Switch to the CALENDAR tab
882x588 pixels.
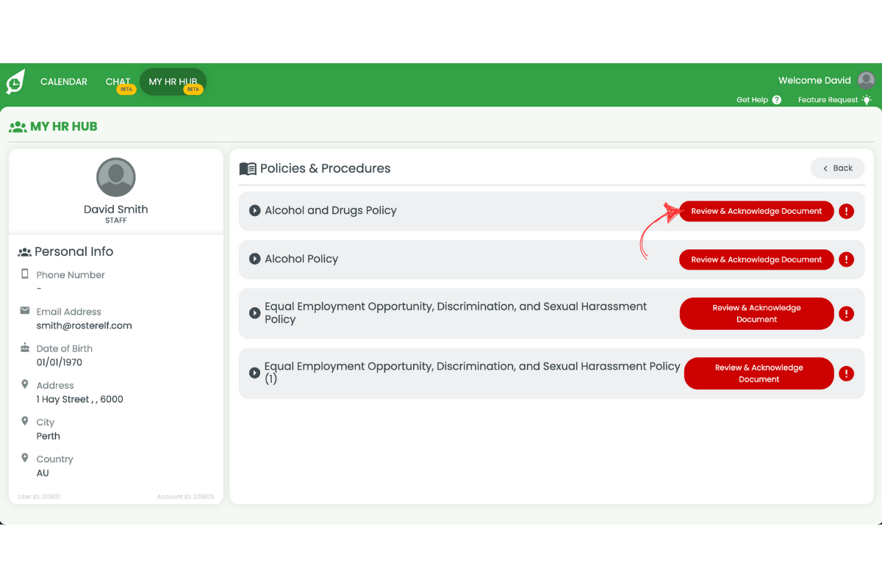[x=63, y=82]
